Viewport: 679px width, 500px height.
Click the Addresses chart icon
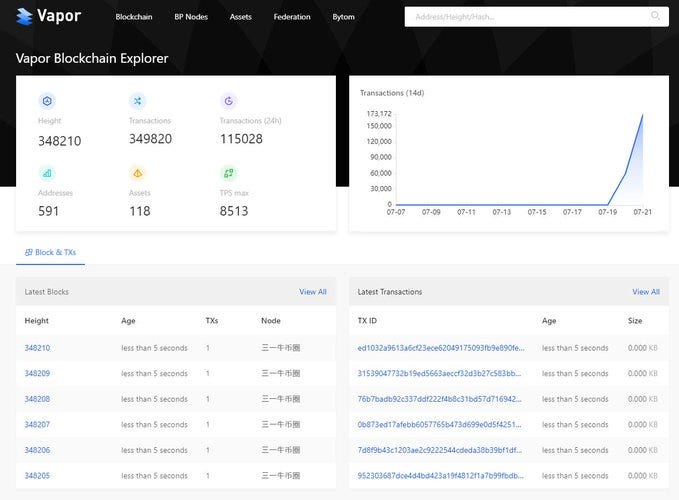point(47,173)
